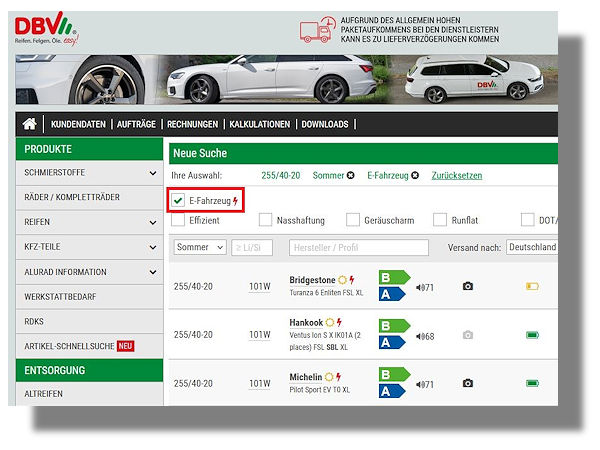Click Michelin stock availability battery icon
600x450 pixels.
[x=532, y=383]
